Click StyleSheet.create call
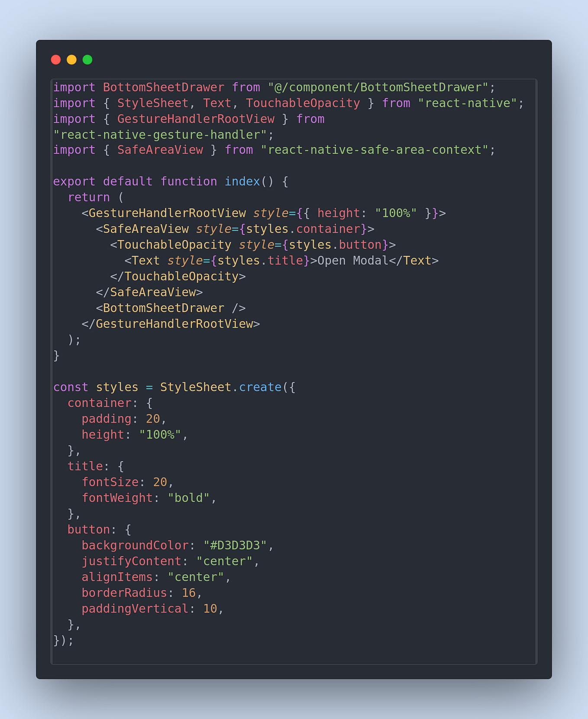588x719 pixels. [x=221, y=387]
